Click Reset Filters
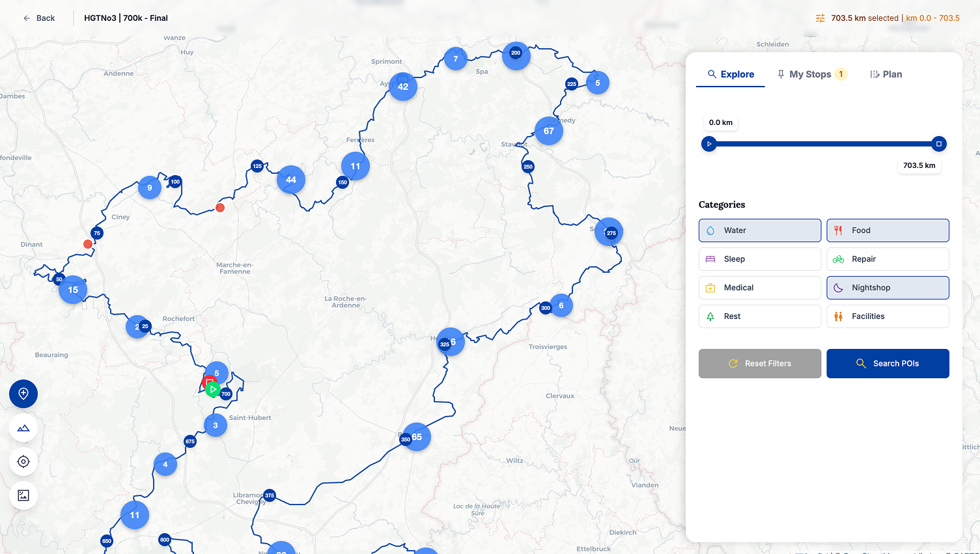Image resolution: width=980 pixels, height=554 pixels. 759,363
